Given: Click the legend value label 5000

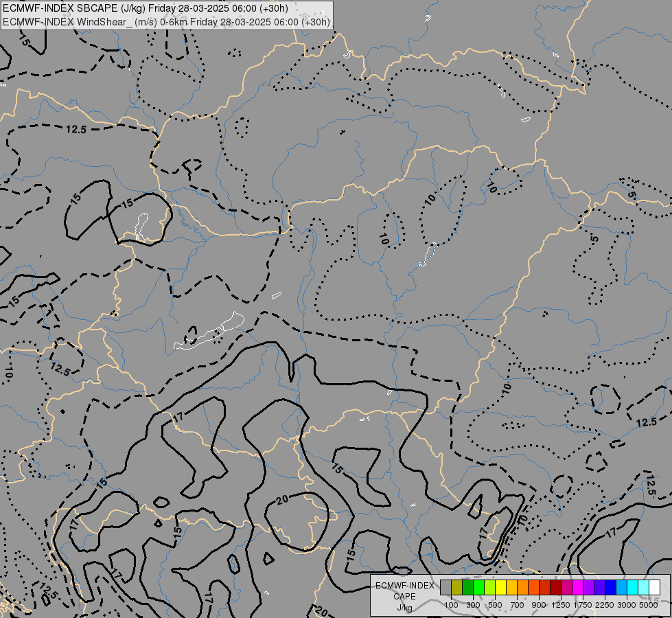Looking at the screenshot, I should [x=649, y=605].
